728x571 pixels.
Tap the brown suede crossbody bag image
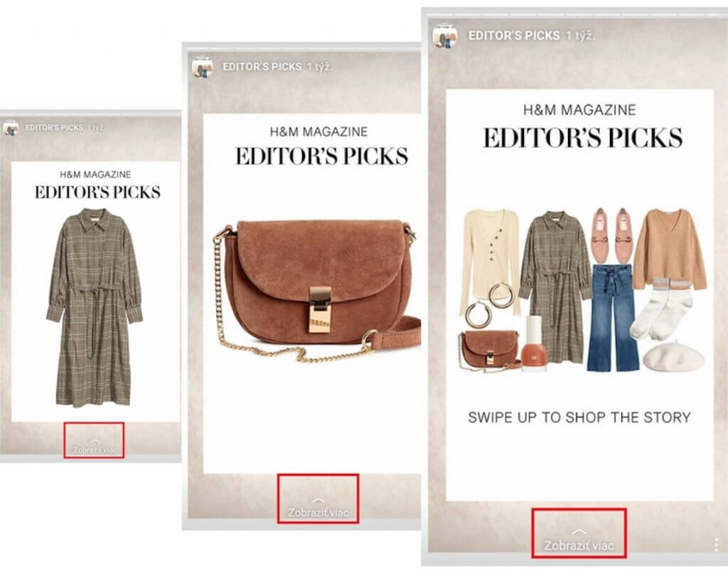(x=317, y=291)
